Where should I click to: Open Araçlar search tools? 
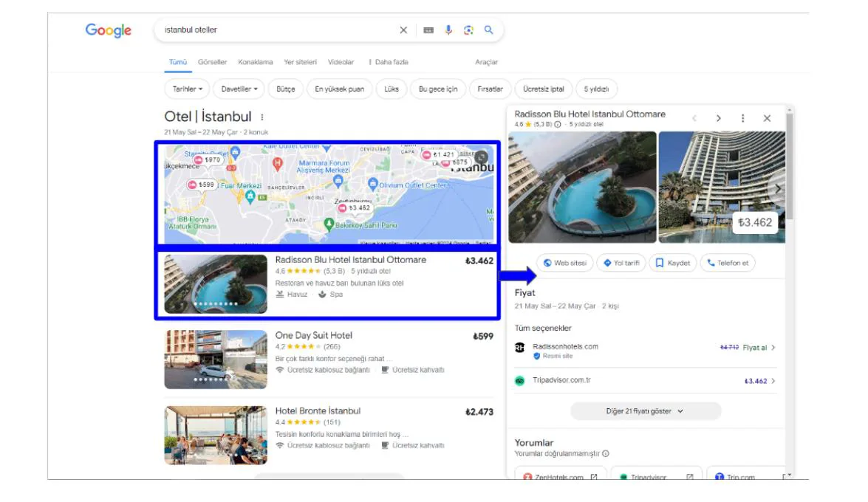pos(486,62)
